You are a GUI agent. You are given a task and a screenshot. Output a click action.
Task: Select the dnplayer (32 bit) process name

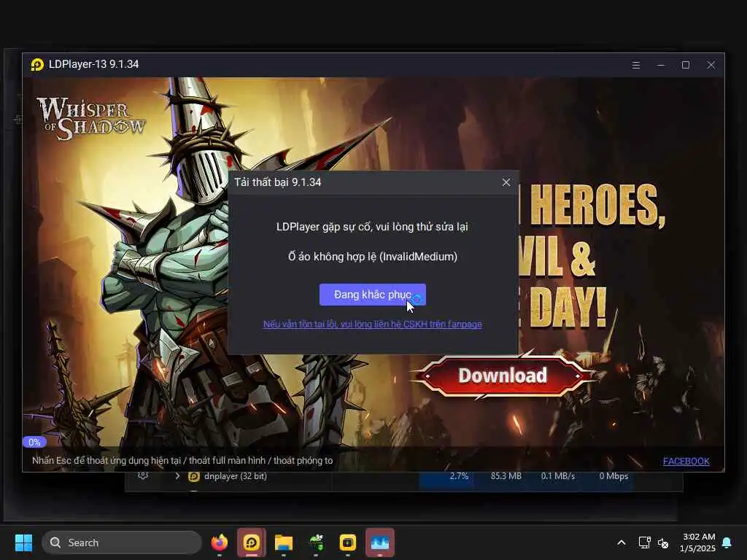pos(236,476)
